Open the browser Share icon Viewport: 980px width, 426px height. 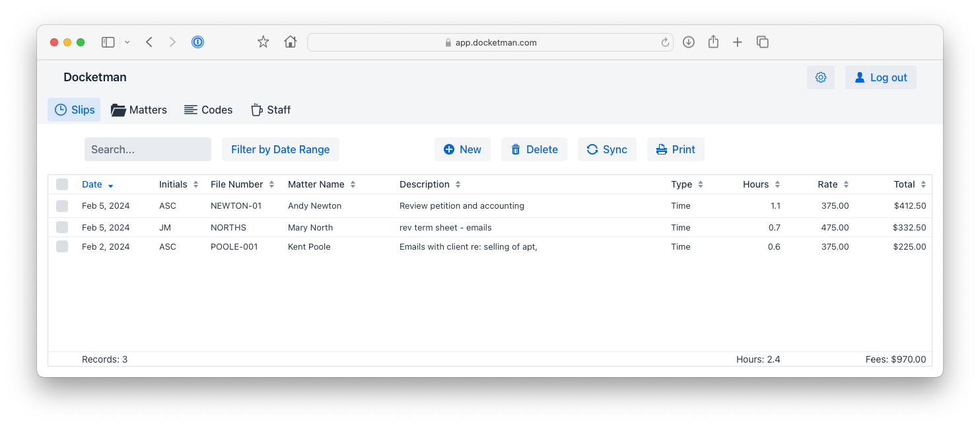point(713,42)
